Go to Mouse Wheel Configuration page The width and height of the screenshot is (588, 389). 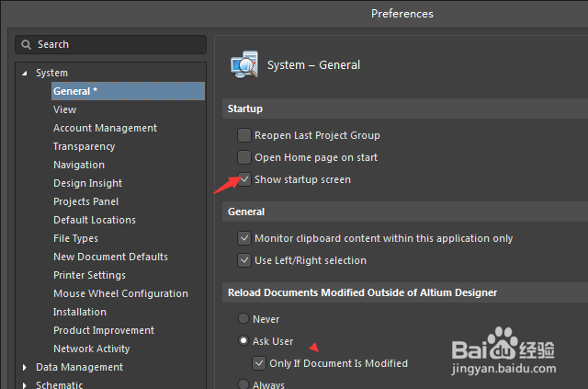pos(120,293)
